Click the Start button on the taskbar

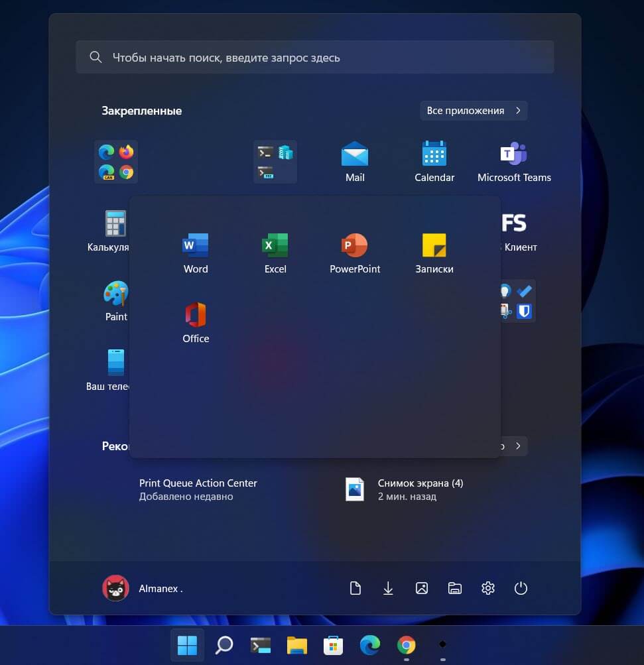click(187, 645)
